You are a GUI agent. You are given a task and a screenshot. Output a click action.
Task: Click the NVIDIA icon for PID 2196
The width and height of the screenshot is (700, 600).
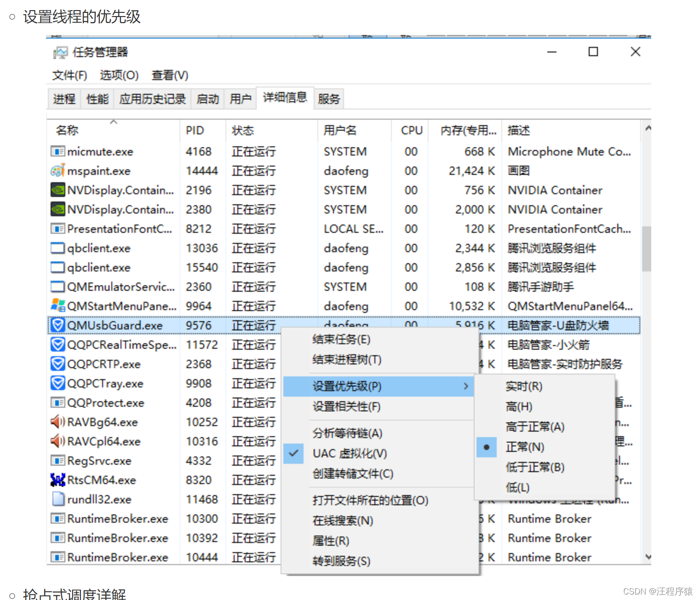pos(57,190)
